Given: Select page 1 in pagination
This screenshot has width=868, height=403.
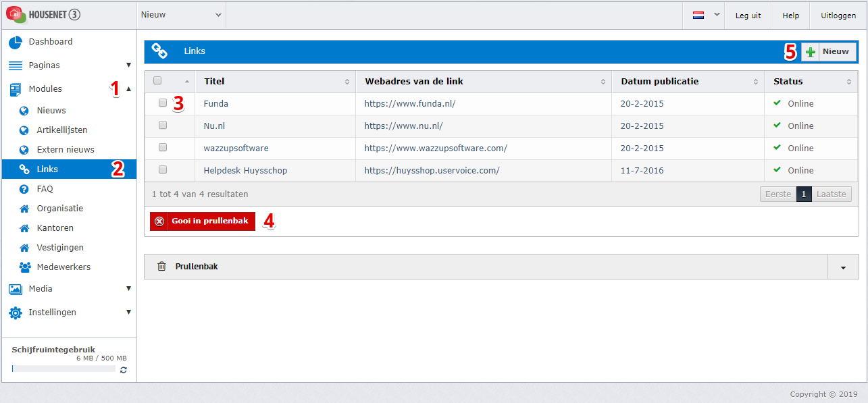Looking at the screenshot, I should [x=804, y=194].
